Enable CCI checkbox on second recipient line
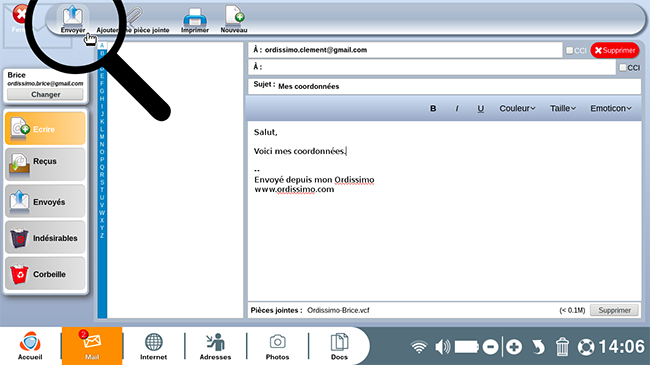The width and height of the screenshot is (650, 365). [623, 67]
